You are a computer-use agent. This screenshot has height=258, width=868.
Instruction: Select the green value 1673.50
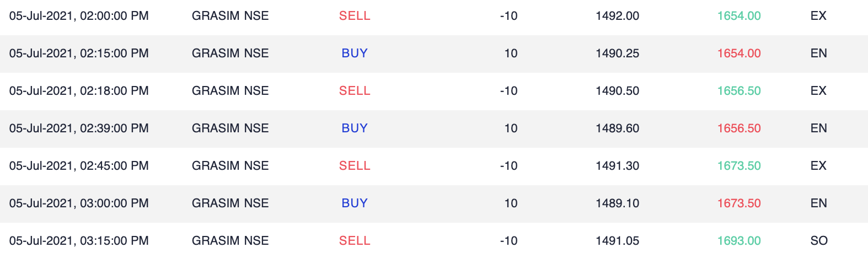point(739,166)
